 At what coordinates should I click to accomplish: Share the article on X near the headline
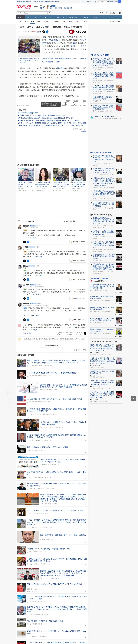[44, 32]
